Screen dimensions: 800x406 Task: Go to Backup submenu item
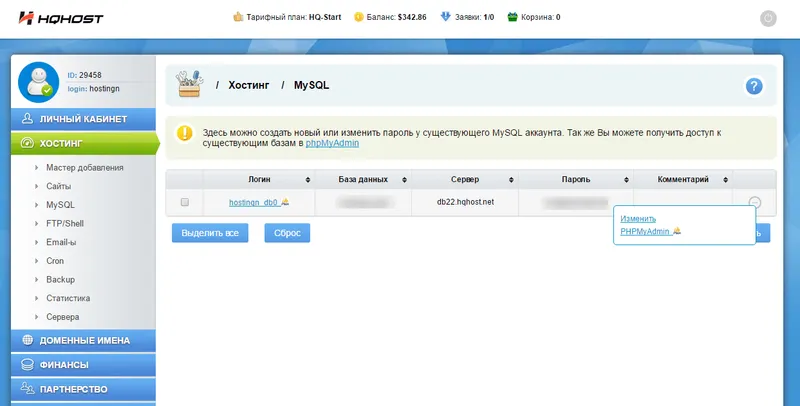pyautogui.click(x=60, y=280)
